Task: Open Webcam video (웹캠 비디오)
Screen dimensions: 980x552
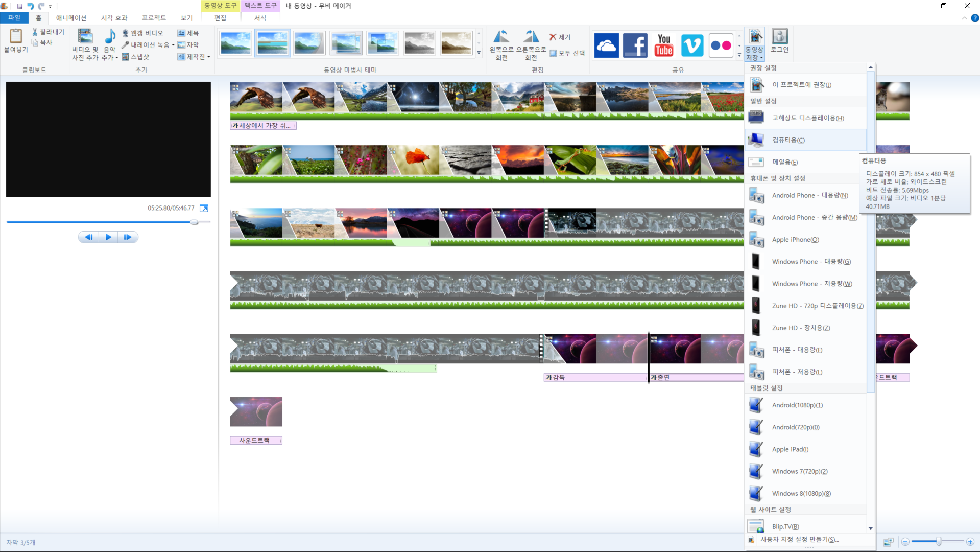Action: pyautogui.click(x=142, y=33)
